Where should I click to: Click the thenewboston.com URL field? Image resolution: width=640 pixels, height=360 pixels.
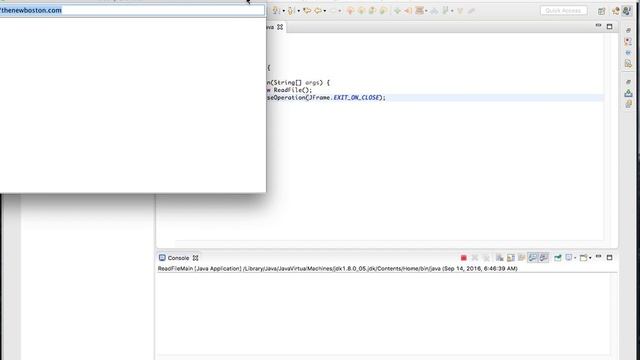(x=132, y=10)
